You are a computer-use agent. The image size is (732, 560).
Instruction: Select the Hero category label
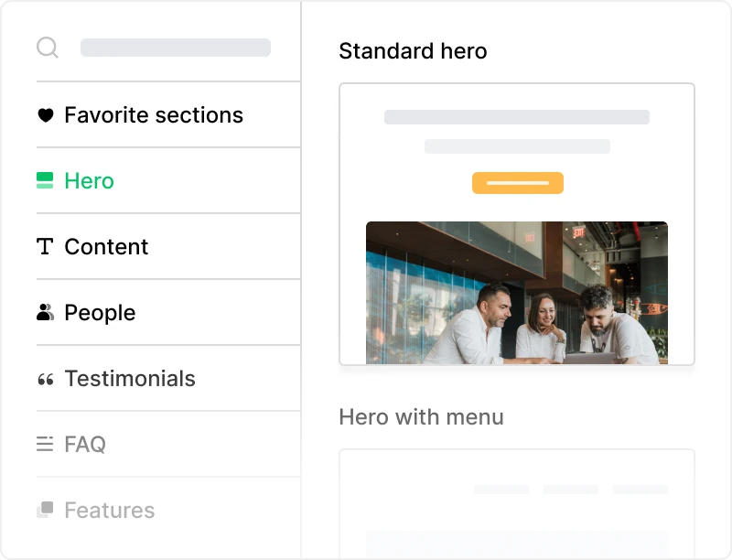pos(89,180)
